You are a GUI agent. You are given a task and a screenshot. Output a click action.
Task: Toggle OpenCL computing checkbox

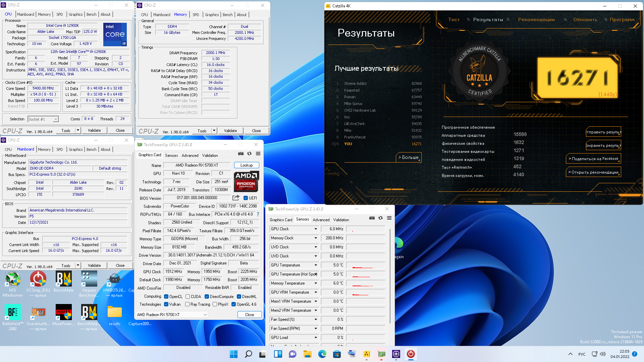pyautogui.click(x=166, y=297)
